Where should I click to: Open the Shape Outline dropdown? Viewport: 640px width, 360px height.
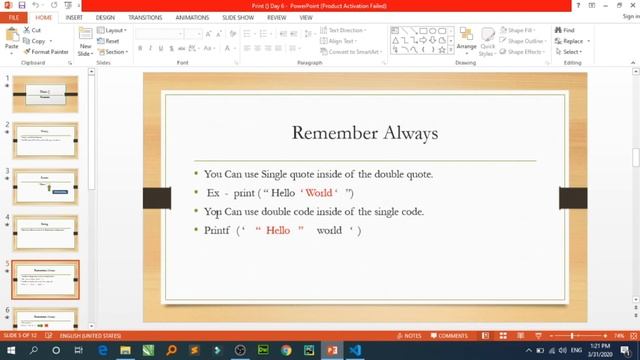523,41
